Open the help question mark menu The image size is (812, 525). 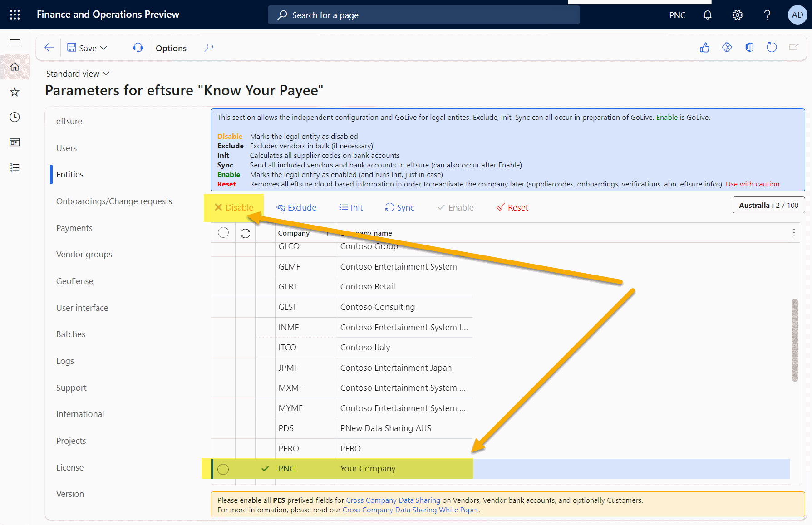click(767, 15)
